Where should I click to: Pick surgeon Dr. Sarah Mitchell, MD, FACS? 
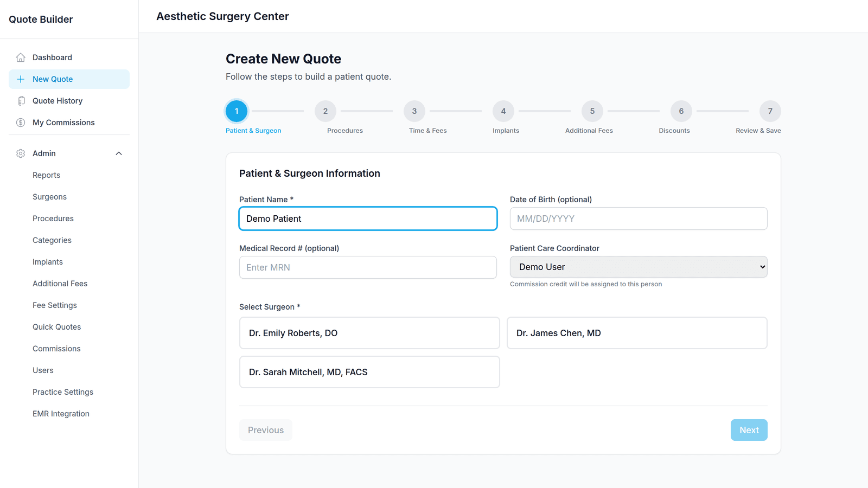369,372
